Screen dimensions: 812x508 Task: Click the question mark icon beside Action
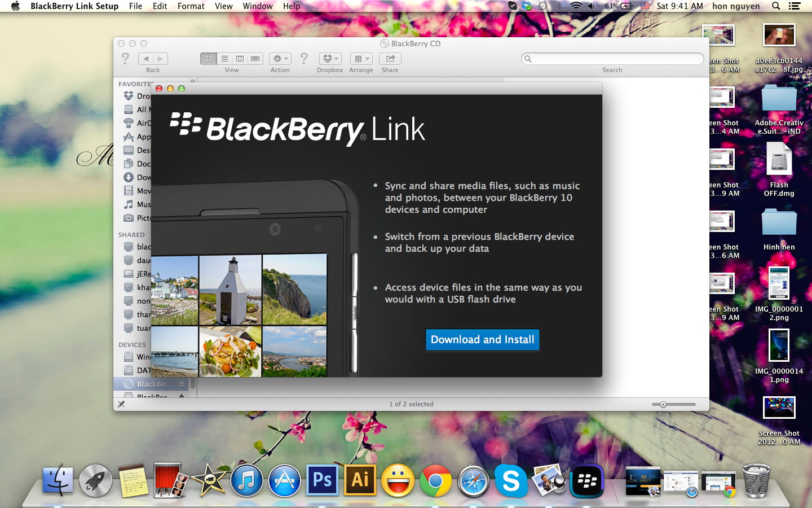(x=304, y=58)
